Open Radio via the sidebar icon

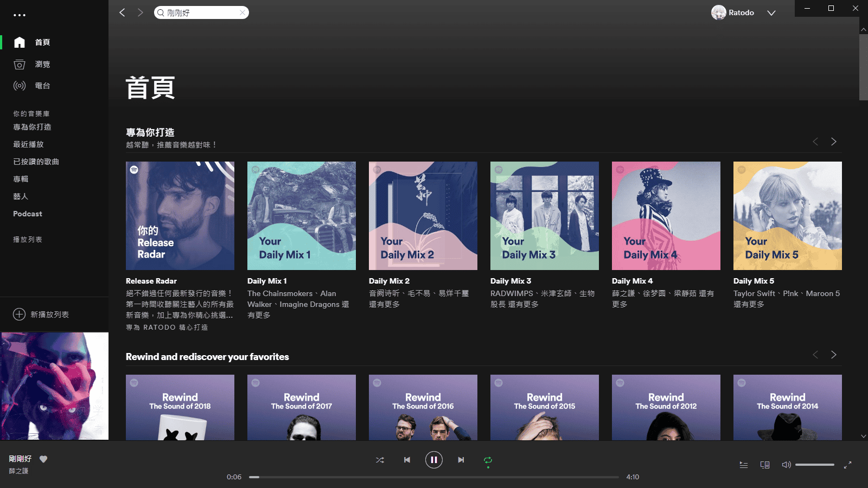[x=20, y=86]
